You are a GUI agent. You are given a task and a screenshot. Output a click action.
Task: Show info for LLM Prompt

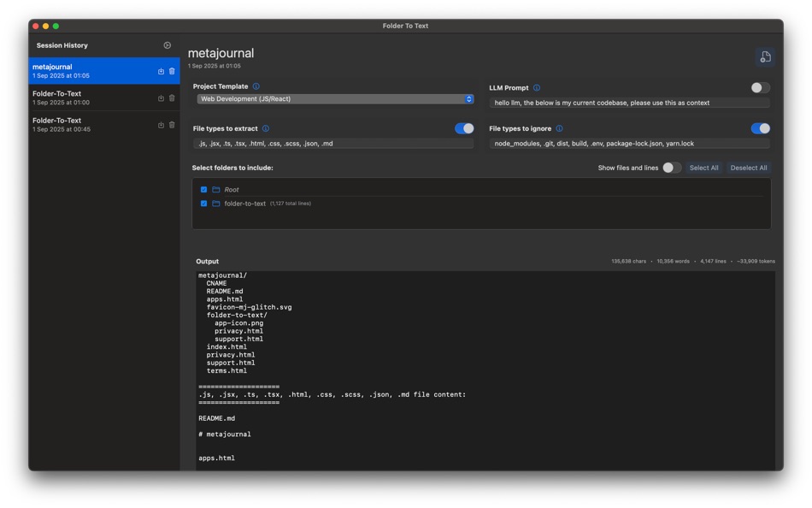tap(537, 87)
